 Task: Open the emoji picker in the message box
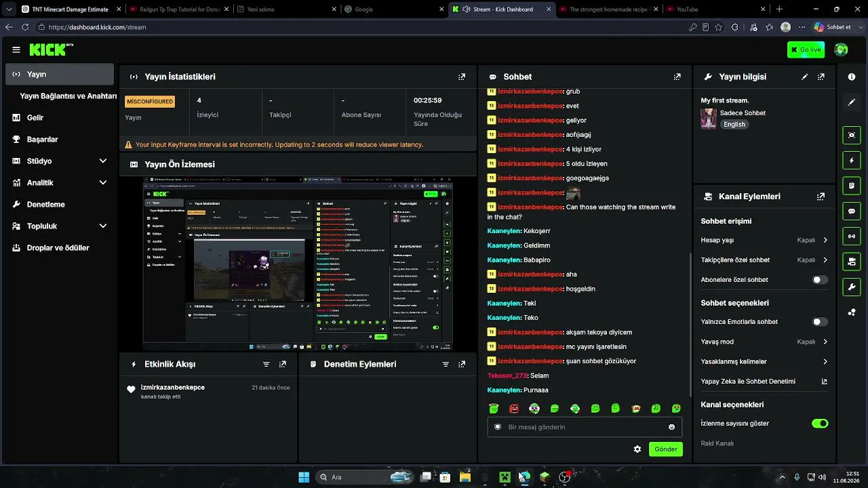[672, 427]
